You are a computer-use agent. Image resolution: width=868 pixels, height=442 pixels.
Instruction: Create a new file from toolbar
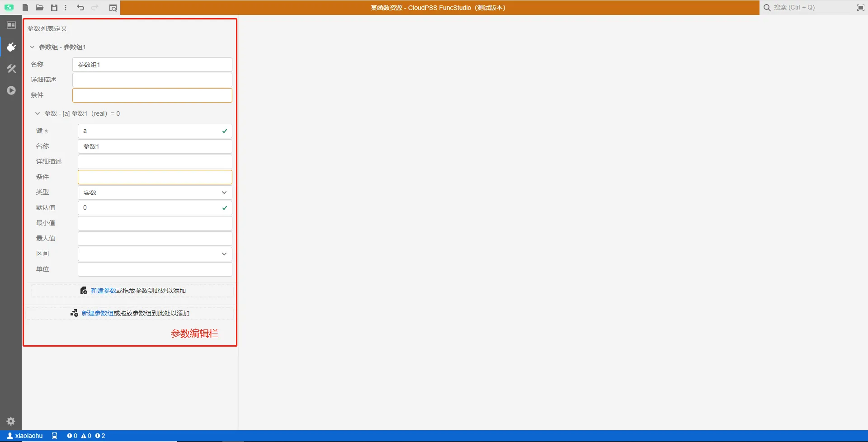point(25,8)
